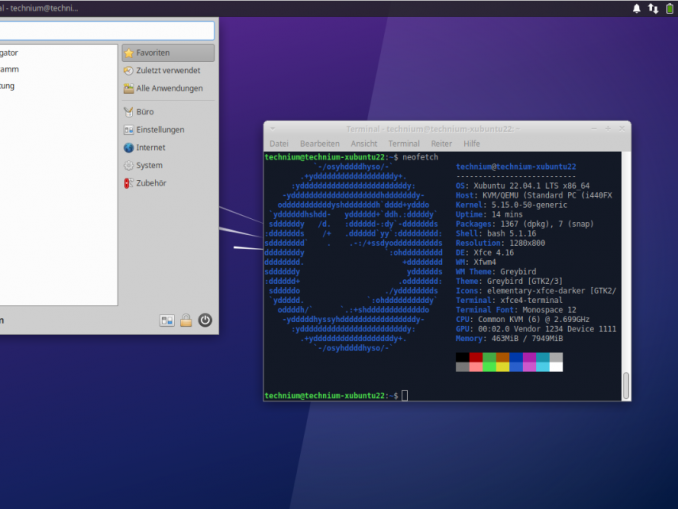Viewport: 678px width, 509px height.
Task: Open the Ansicht menu in Terminal
Action: pos(364,144)
